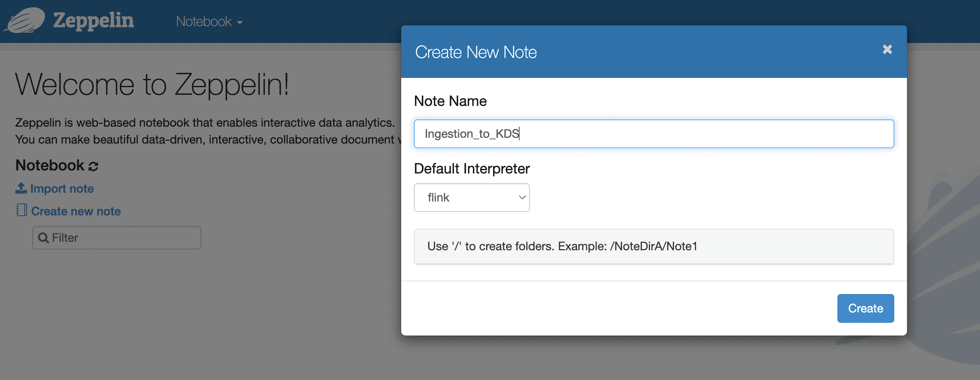980x380 pixels.
Task: Click the Welcome to Zeppelin! heading
Action: [152, 84]
